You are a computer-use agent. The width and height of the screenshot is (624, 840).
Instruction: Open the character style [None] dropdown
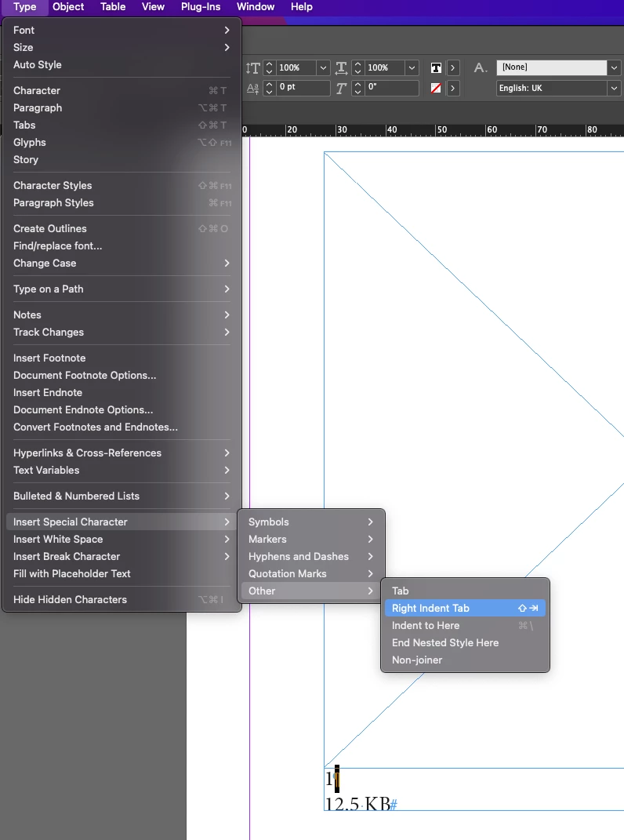point(614,67)
